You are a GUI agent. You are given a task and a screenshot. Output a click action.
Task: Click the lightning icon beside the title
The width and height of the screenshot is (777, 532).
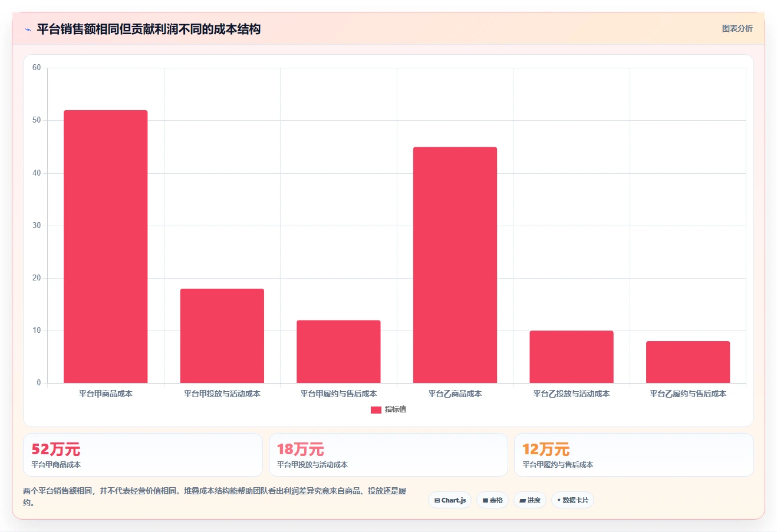pyautogui.click(x=28, y=29)
